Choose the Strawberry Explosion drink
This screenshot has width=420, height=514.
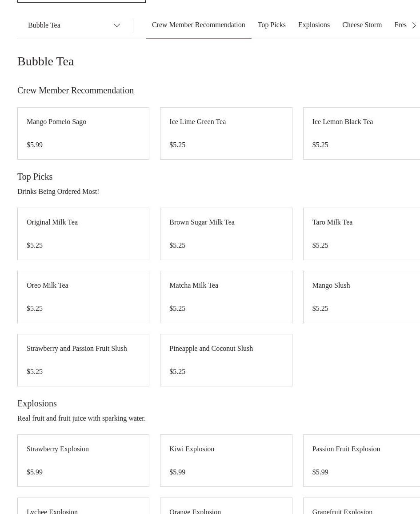[x=83, y=460]
